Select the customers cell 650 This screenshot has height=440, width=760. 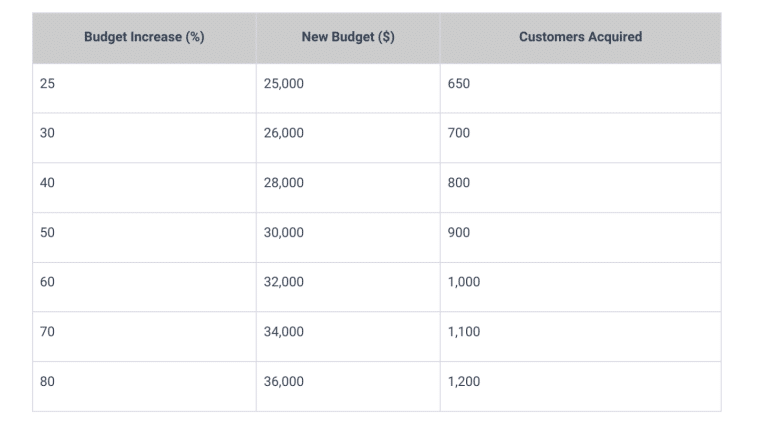tap(581, 88)
